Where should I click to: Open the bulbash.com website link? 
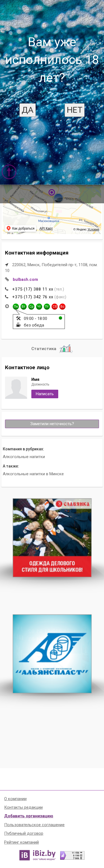click(25, 279)
